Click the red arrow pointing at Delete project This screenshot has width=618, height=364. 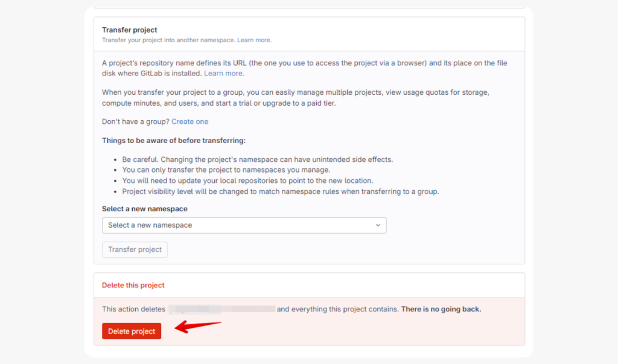click(x=198, y=326)
